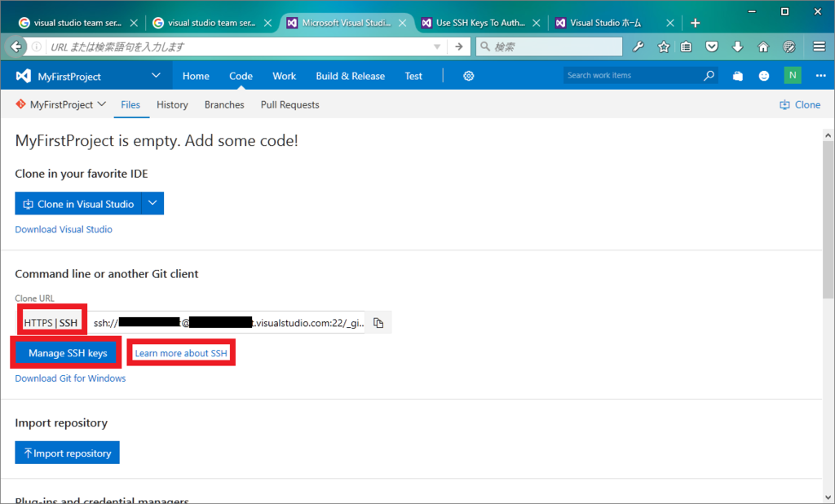Open the settings gear in the navigation bar

[x=469, y=76]
